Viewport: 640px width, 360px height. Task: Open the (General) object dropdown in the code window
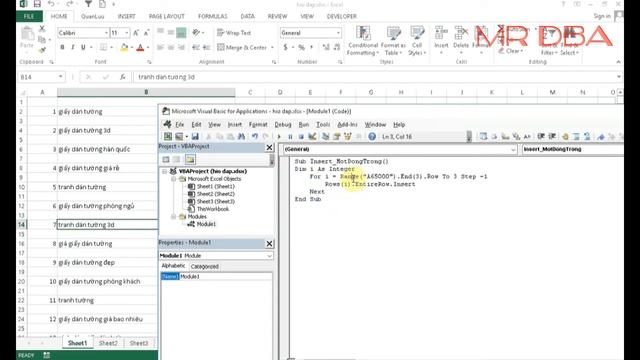point(513,149)
